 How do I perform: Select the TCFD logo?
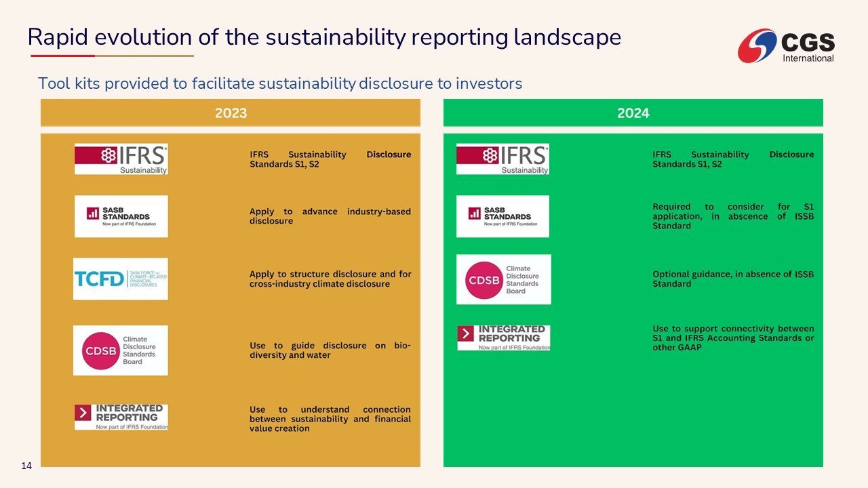(x=121, y=279)
